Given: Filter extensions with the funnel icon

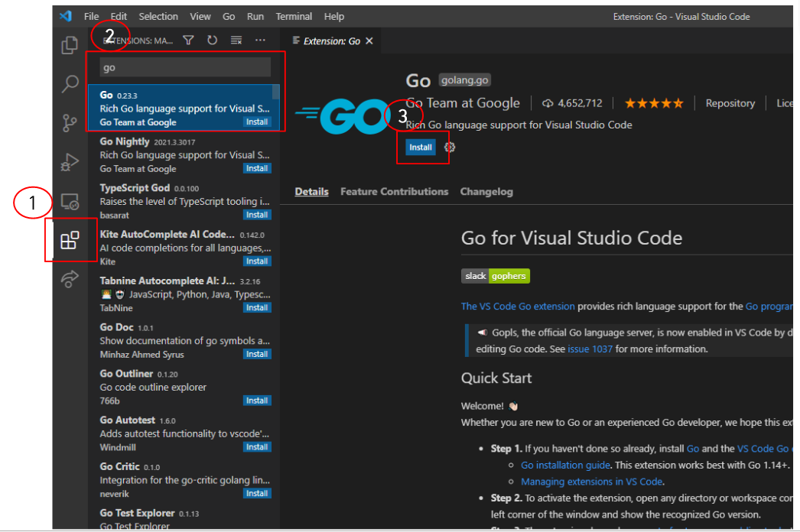Looking at the screenshot, I should (188, 40).
